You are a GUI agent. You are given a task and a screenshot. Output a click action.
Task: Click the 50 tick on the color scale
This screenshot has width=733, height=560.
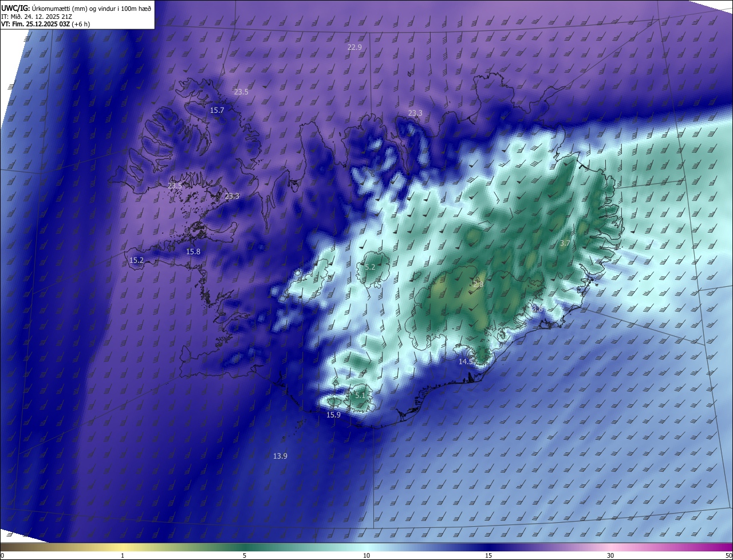[x=728, y=555]
